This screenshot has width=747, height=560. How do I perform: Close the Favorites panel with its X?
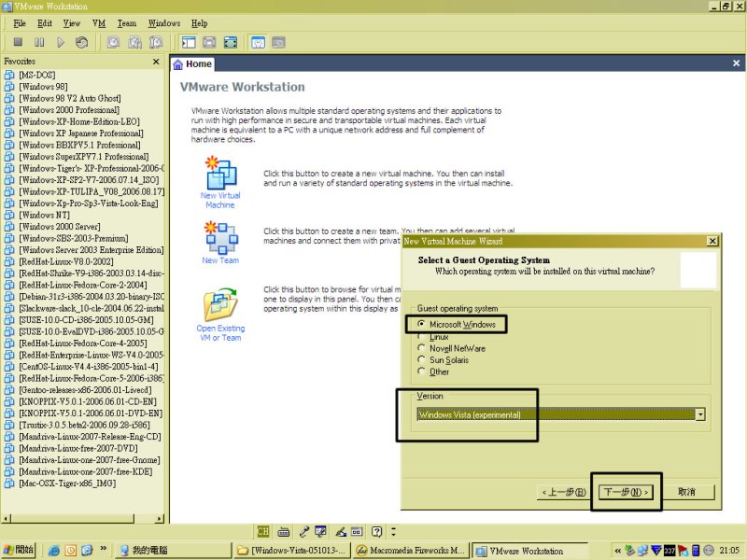point(156,62)
